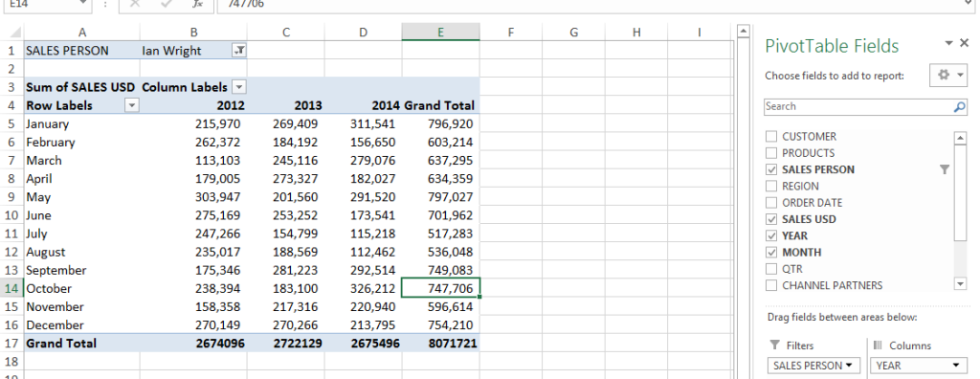Screen dimensions: 980x379
Task: Uncheck the SALES PERSON field checkbox
Action: (x=771, y=169)
